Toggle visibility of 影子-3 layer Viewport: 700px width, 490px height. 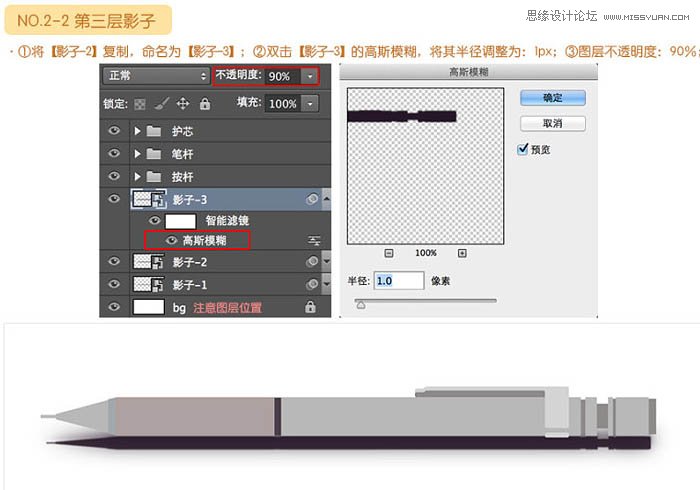pyautogui.click(x=114, y=199)
